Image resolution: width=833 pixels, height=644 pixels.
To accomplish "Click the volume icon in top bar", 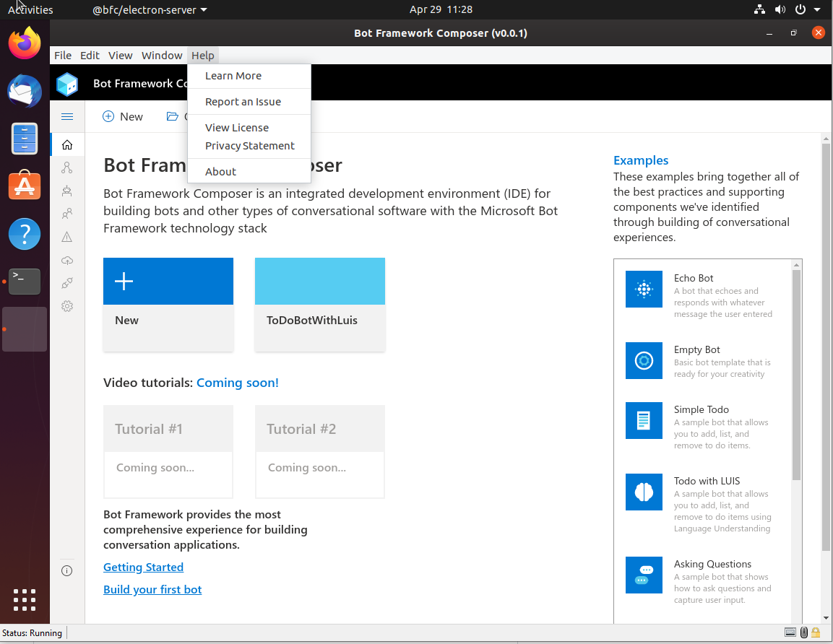I will click(x=780, y=9).
